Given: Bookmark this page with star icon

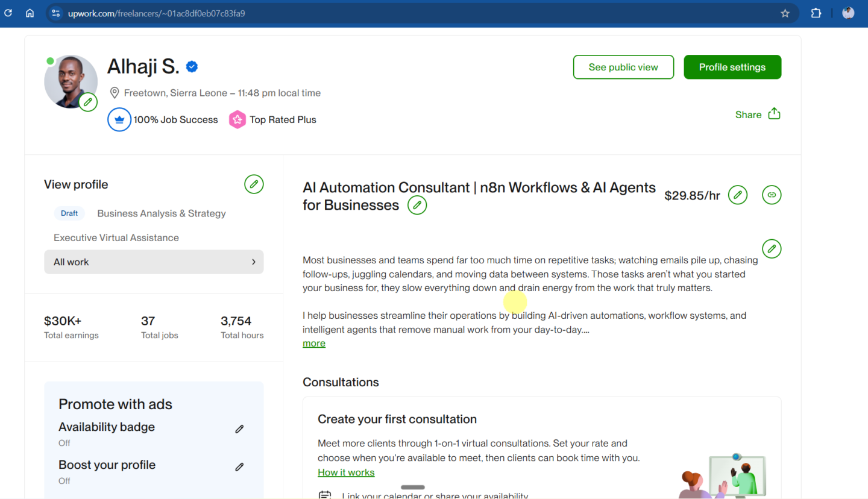Looking at the screenshot, I should point(785,13).
